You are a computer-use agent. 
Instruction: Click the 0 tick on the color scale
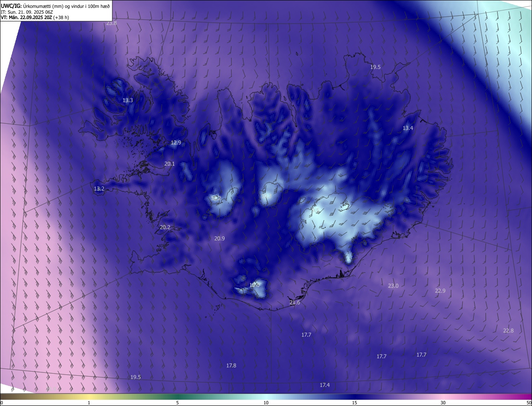tap(2, 403)
